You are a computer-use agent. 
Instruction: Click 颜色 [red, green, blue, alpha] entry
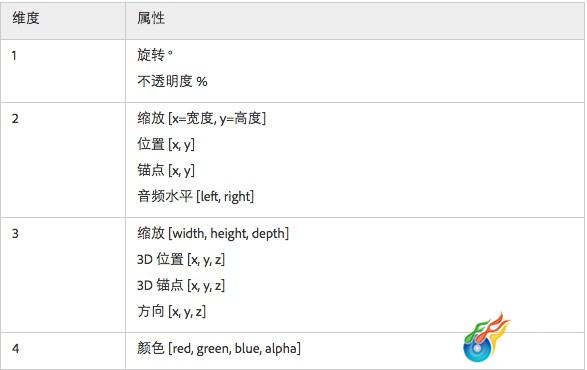[x=219, y=348]
